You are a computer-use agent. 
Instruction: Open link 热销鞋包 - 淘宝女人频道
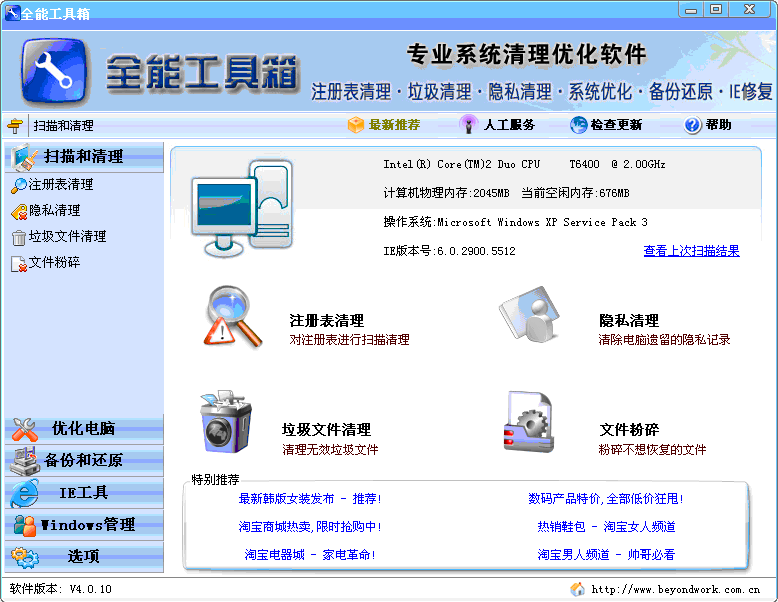(606, 527)
